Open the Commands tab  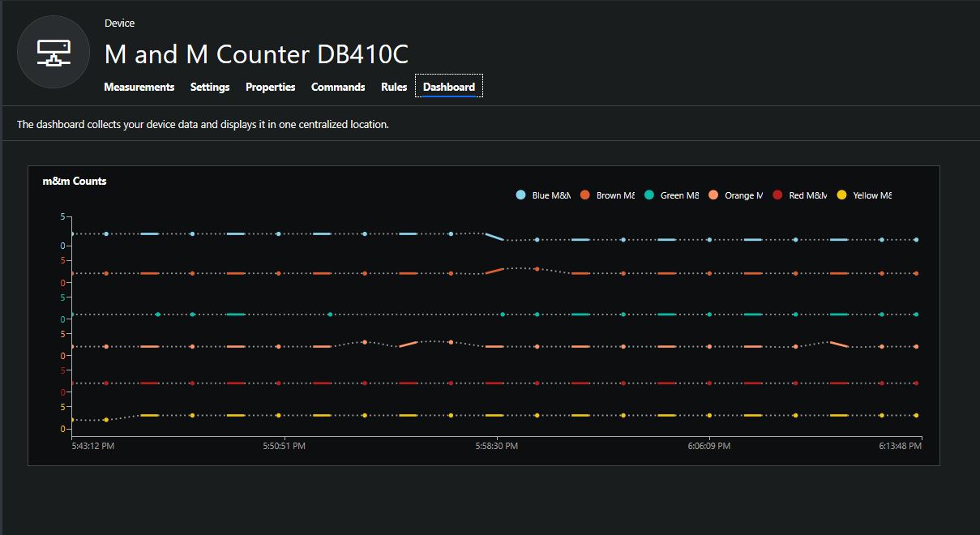point(338,87)
